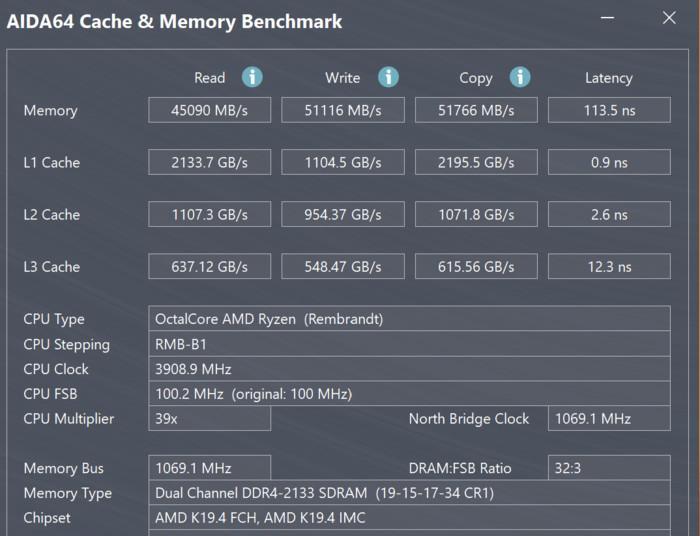Click the L3 Cache Copy 615.56 GB/s box
Viewport: 700px width, 536px height.
[x=476, y=266]
